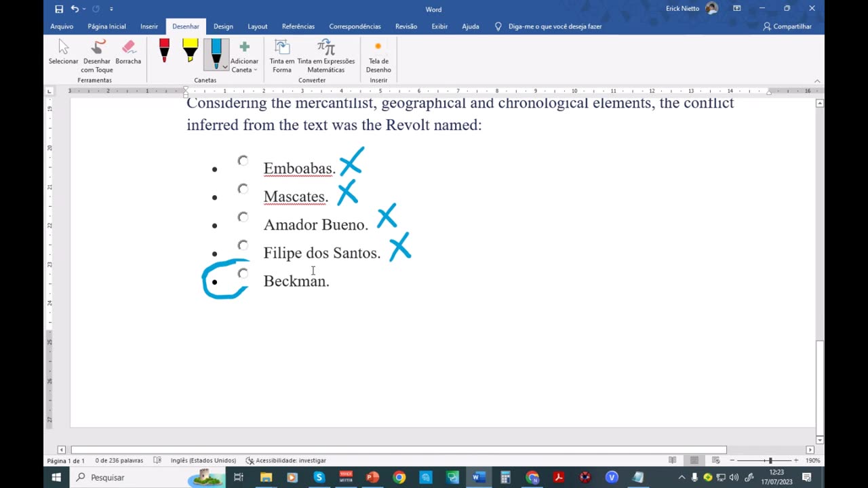Switch to Read Mode view
Image resolution: width=868 pixels, height=488 pixels.
[x=673, y=461]
